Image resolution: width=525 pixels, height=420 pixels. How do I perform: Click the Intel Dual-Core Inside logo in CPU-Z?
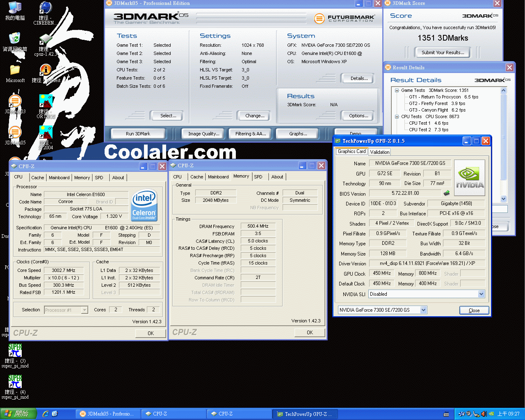pyautogui.click(x=144, y=205)
